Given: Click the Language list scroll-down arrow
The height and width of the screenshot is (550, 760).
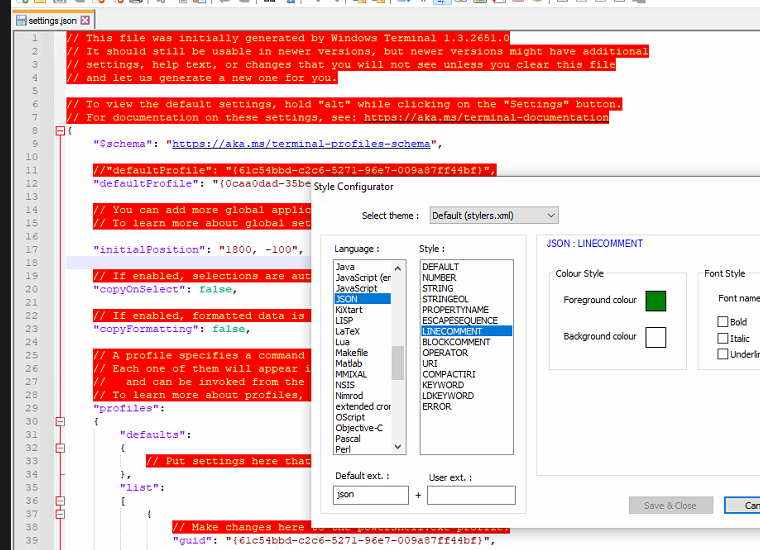Looking at the screenshot, I should (398, 447).
